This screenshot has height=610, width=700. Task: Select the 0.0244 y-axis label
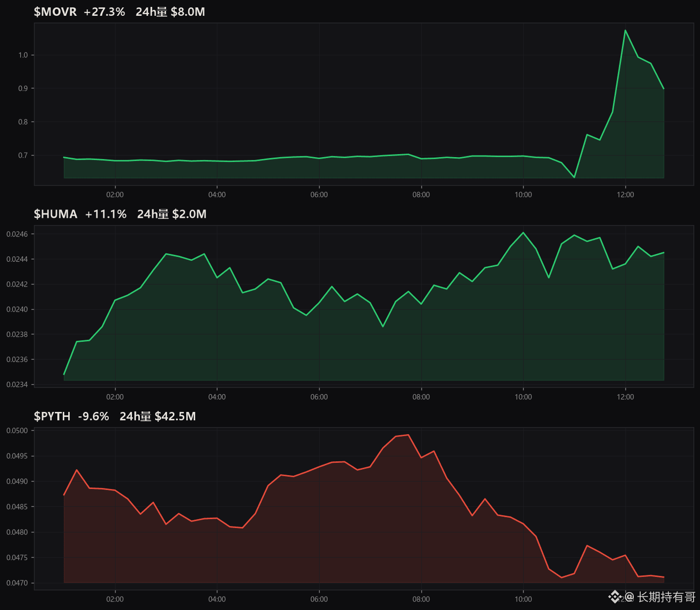tap(17, 259)
